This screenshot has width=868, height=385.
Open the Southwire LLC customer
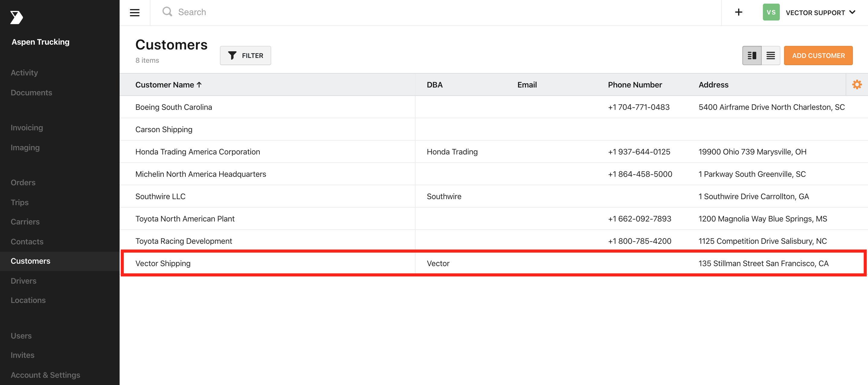[494, 196]
